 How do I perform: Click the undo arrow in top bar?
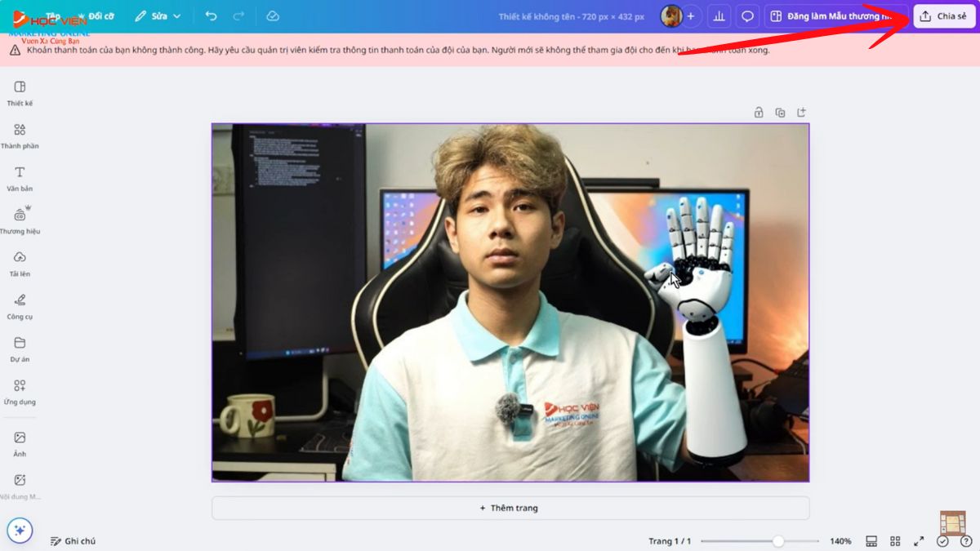(212, 16)
